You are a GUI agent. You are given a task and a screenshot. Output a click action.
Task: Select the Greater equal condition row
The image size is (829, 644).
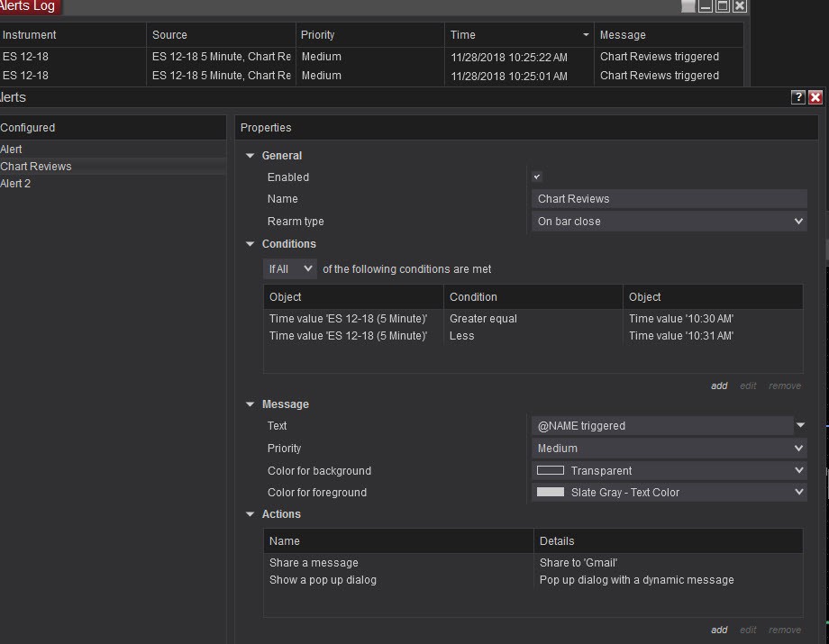pos(533,319)
